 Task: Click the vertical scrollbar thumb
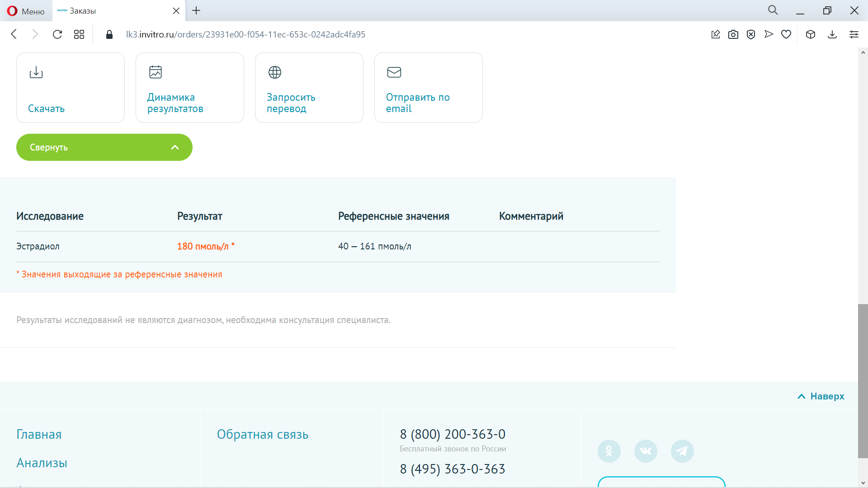(x=863, y=381)
